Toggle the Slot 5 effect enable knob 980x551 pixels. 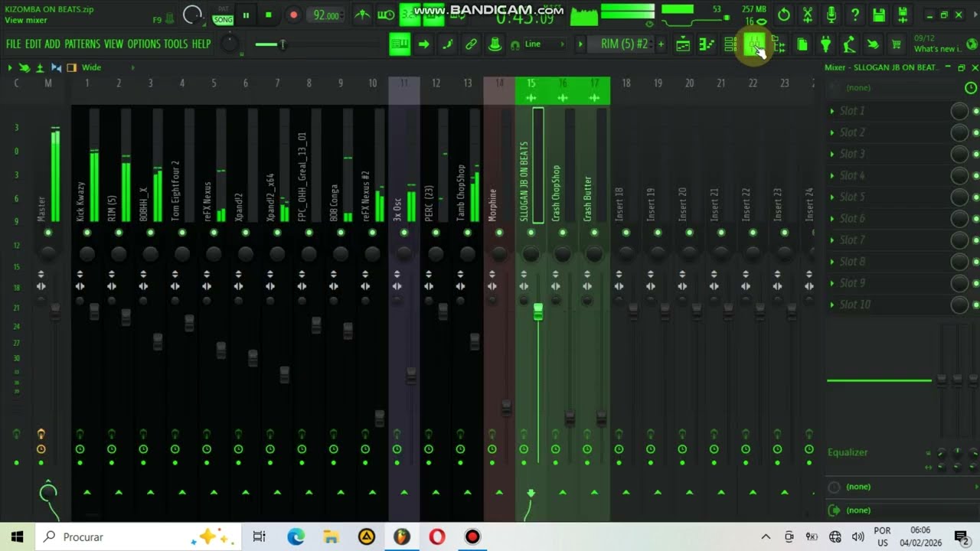(959, 197)
